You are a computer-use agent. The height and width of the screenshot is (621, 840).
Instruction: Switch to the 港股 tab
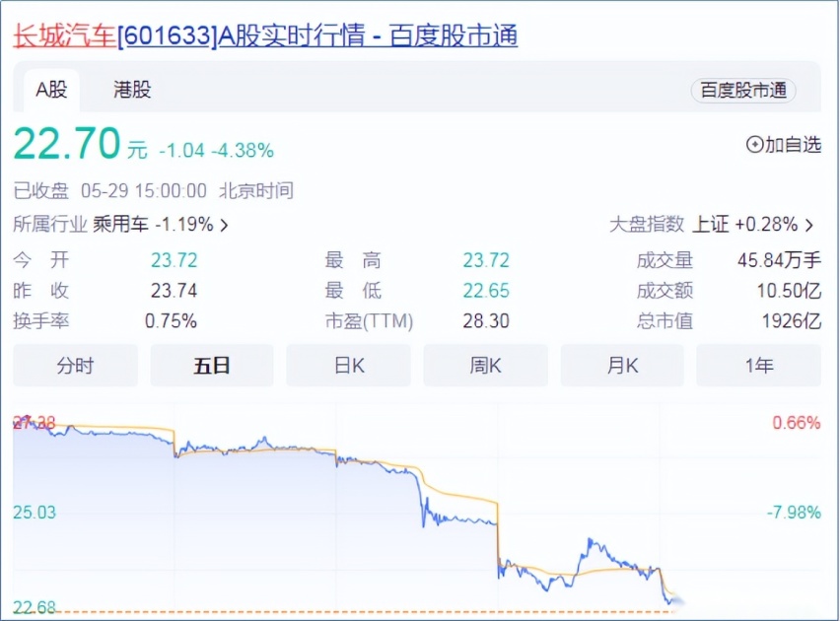(x=132, y=90)
